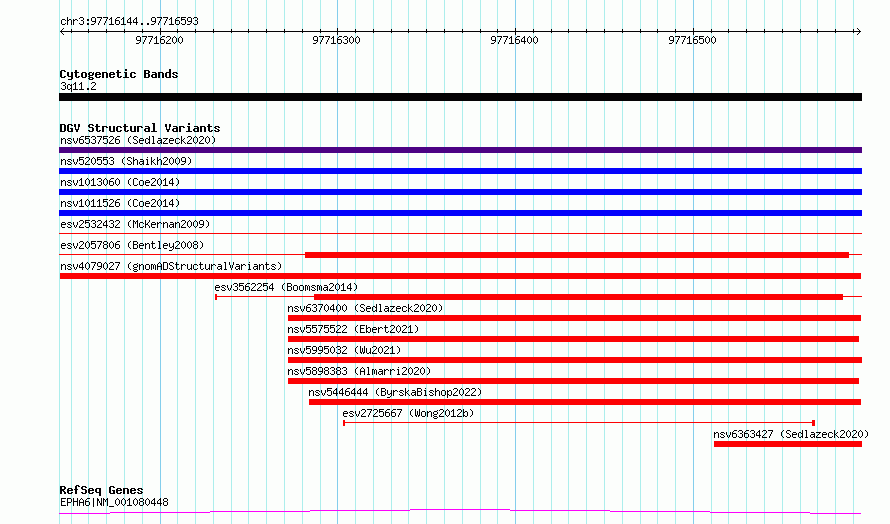Click the magenta EPHA6 gene line
This screenshot has height=524, width=890.
[460, 512]
